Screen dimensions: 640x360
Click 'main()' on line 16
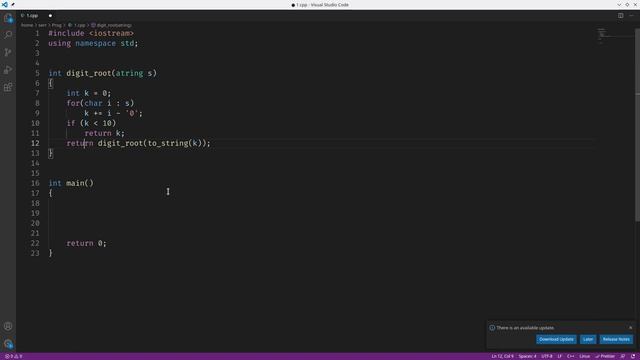(x=80, y=183)
